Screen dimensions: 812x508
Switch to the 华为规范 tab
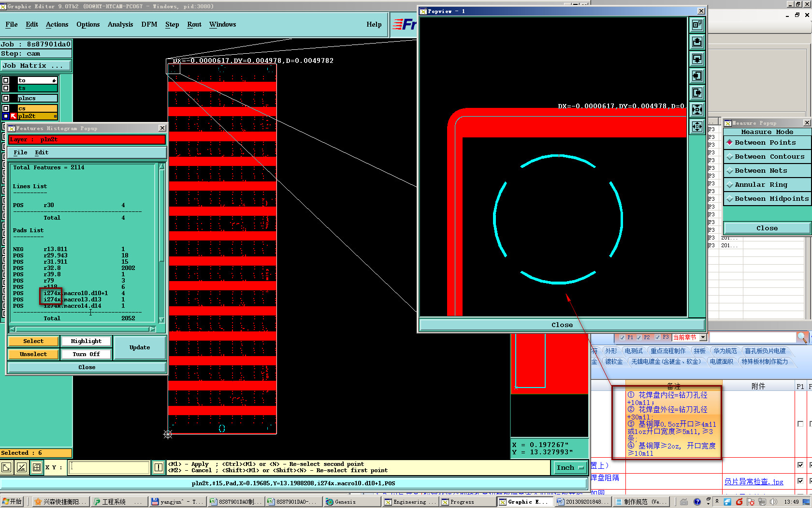tap(725, 351)
